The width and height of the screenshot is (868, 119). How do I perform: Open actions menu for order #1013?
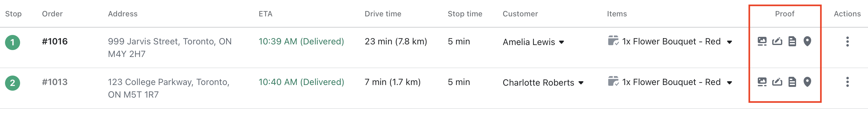coord(848,82)
